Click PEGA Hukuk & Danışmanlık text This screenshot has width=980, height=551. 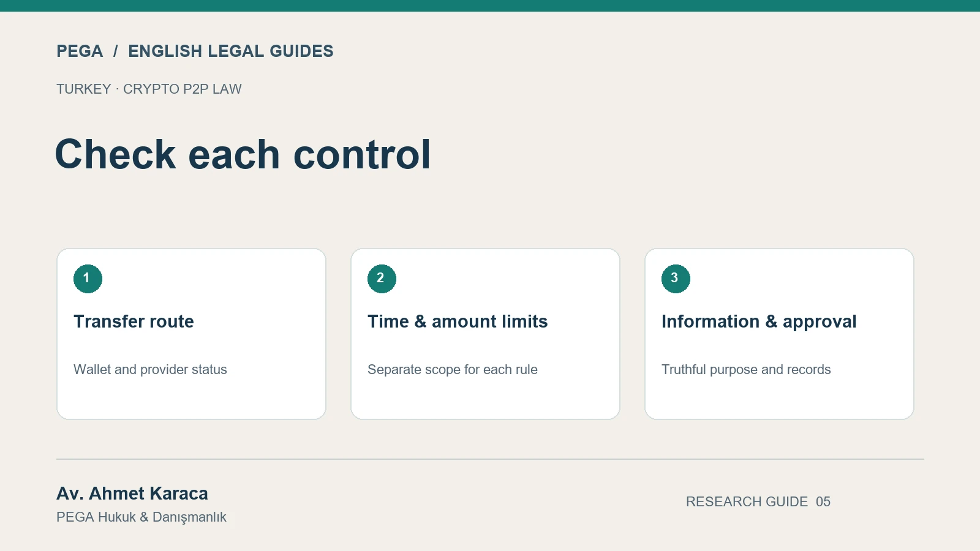tap(141, 517)
